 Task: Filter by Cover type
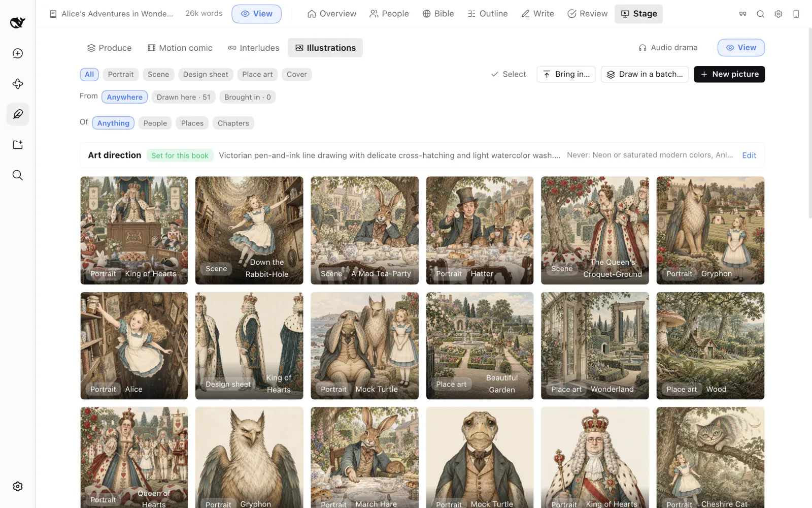pos(297,74)
